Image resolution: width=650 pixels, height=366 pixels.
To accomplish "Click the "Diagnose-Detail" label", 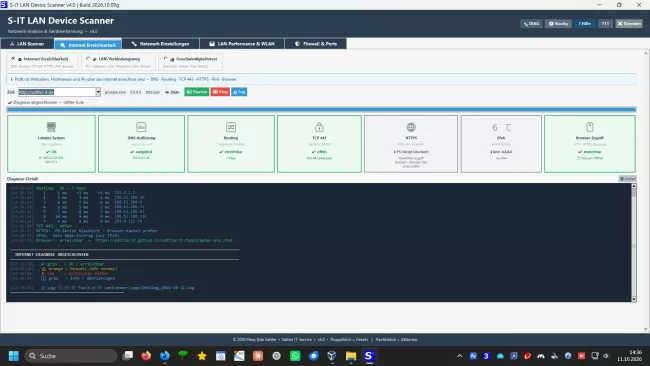I will click(x=22, y=179).
